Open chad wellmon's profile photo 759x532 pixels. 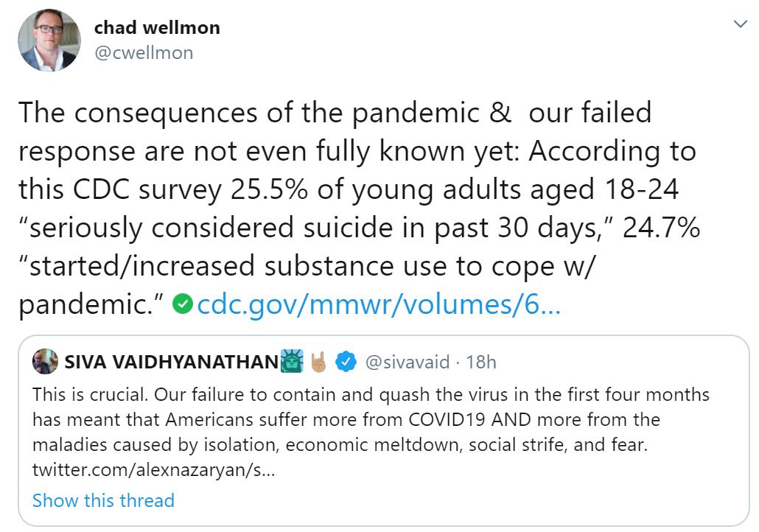coord(49,41)
